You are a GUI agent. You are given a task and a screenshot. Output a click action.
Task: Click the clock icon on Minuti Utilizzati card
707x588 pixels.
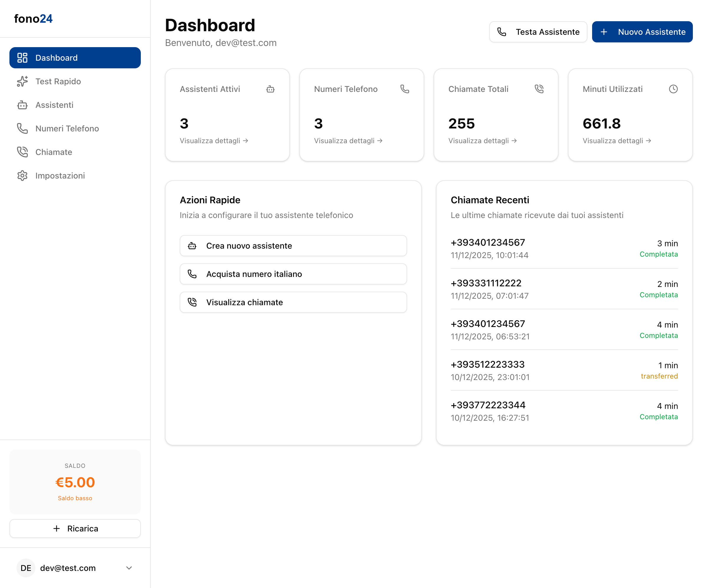coord(673,89)
